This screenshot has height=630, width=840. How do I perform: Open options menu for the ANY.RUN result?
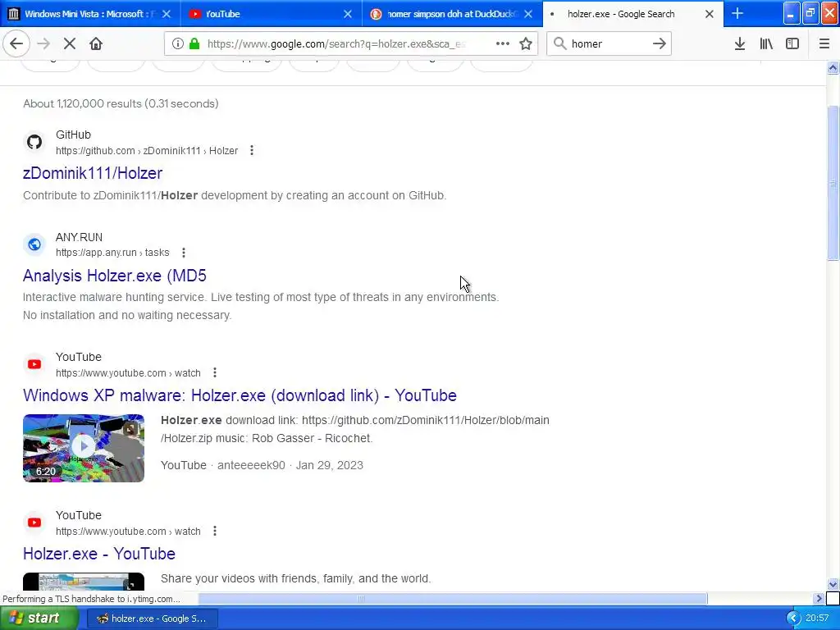point(184,253)
